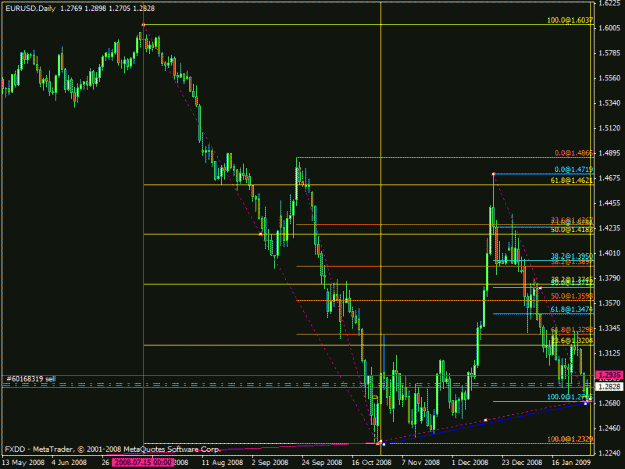Click the 1.5340 price scale value

pos(610,103)
